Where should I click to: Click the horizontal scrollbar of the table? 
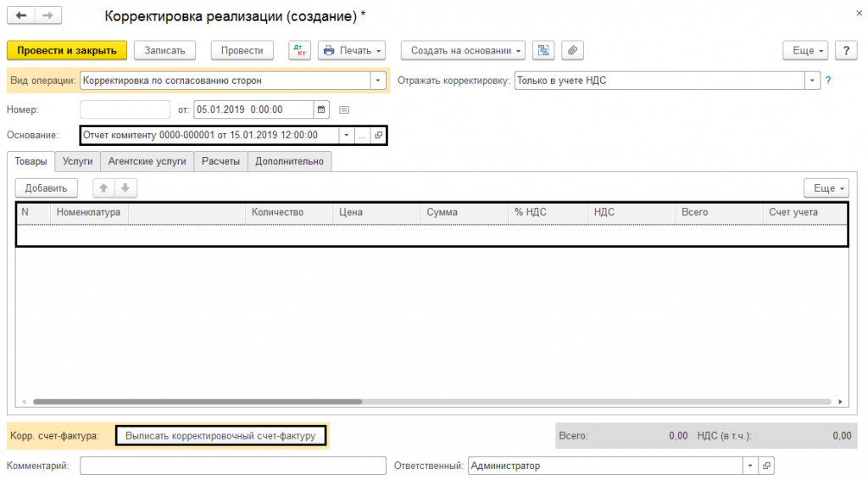coord(197,402)
